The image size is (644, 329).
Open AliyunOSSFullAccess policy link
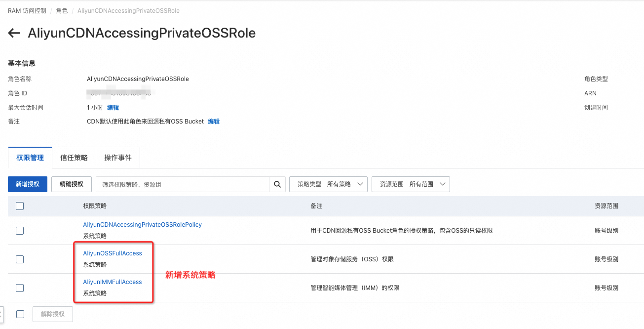(113, 253)
